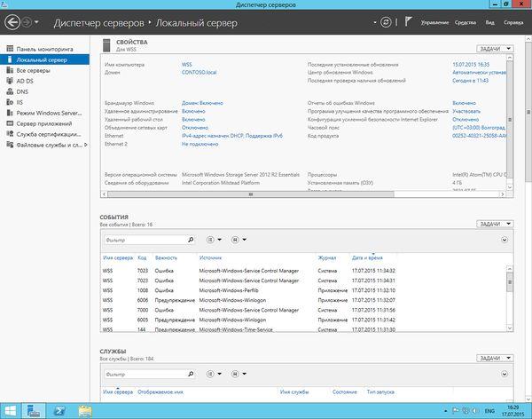
Task: Click the IIS role icon
Action: click(x=10, y=102)
